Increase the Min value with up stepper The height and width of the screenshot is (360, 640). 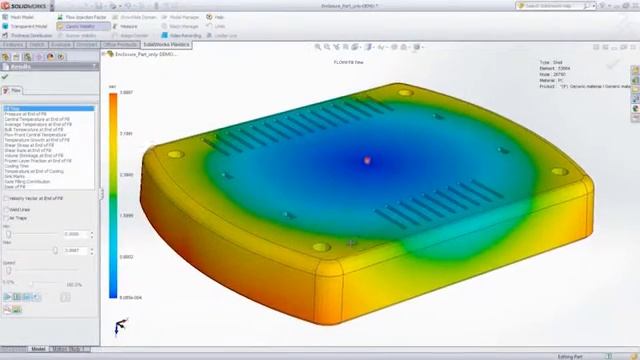[92, 233]
